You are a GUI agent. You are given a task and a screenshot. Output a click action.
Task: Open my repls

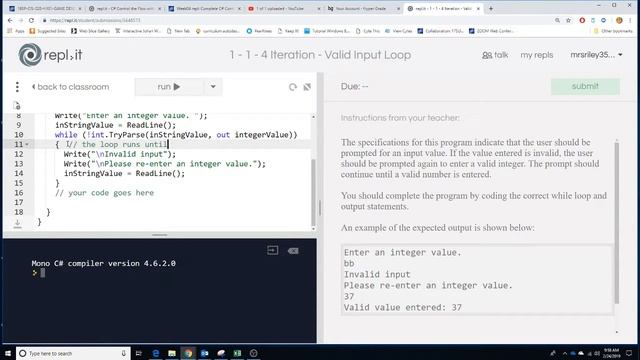click(x=537, y=55)
